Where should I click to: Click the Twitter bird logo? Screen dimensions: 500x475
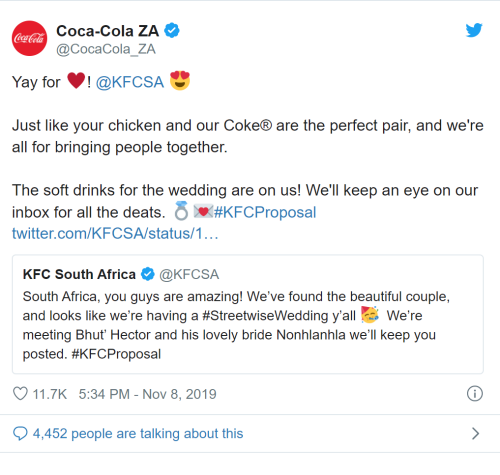coord(474,30)
